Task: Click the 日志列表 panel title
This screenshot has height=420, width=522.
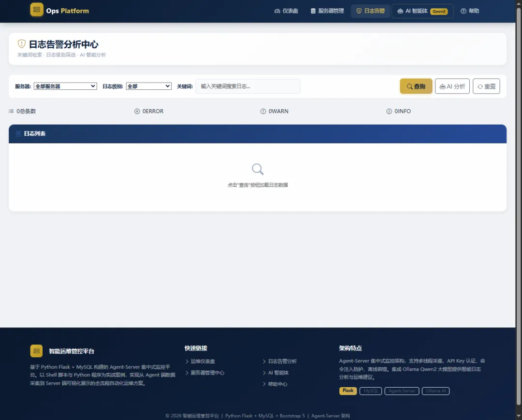Action: [35, 134]
